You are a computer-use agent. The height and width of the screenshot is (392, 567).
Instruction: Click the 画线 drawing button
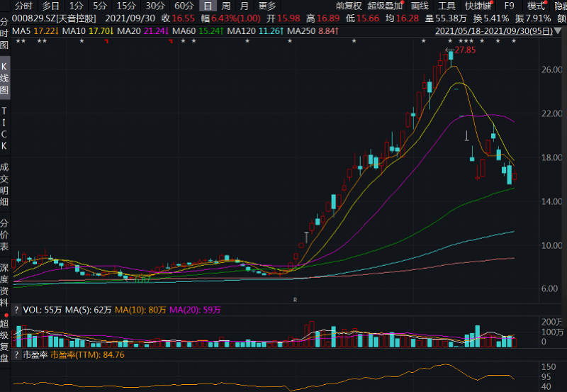coord(420,6)
